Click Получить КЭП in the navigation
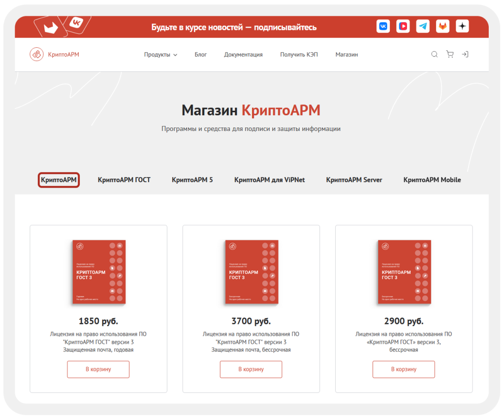The image size is (504, 420). (x=299, y=55)
